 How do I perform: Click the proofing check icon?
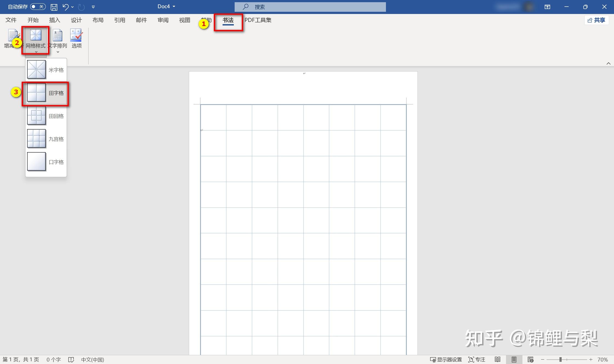[x=71, y=360]
